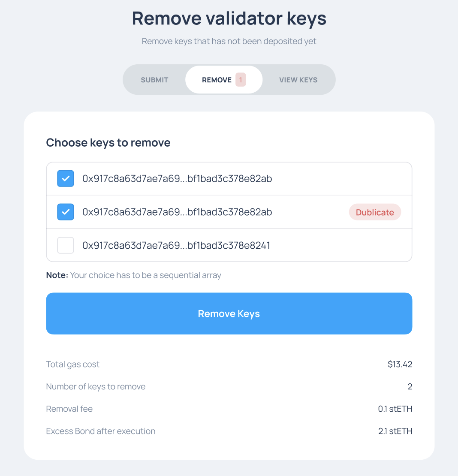
Task: Click the $13.42 gas cost value
Action: (x=400, y=365)
